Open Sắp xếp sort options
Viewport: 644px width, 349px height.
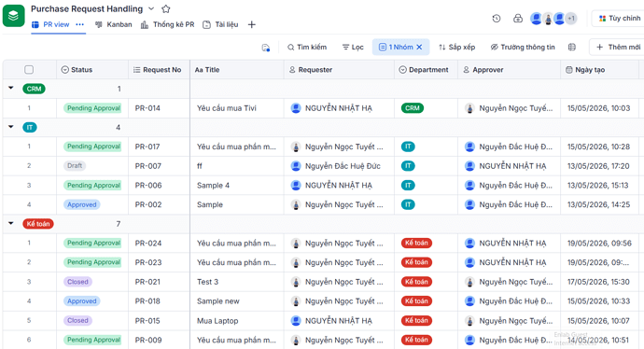[456, 48]
